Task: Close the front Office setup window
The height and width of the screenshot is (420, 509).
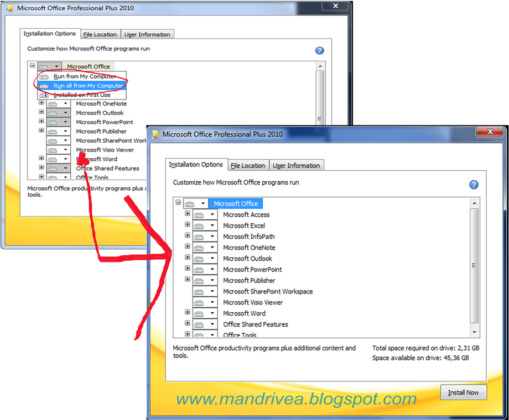Action: click(490, 132)
